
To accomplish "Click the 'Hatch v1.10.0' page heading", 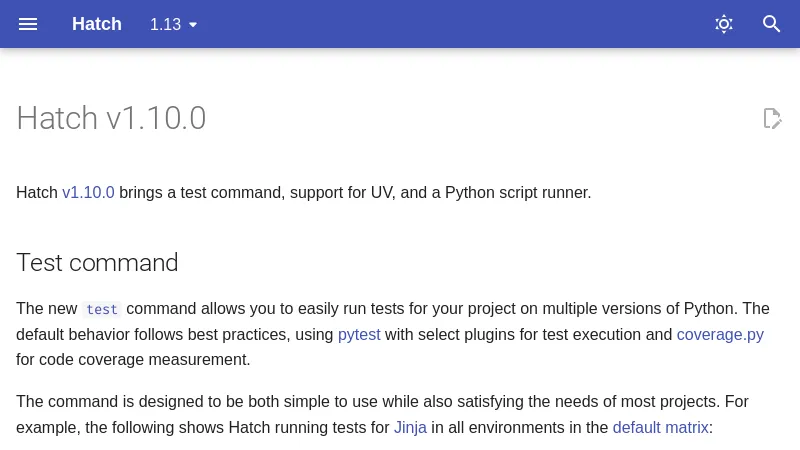I will tap(111, 118).
